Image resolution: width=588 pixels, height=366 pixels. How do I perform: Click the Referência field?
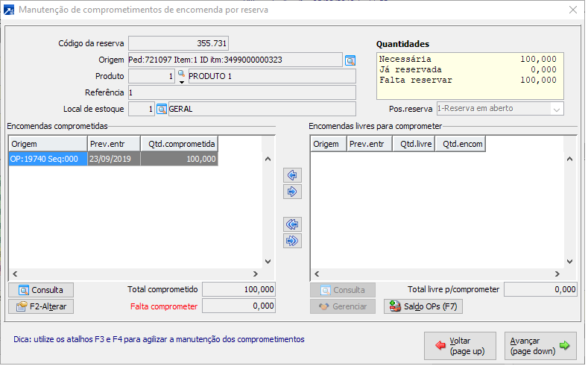point(242,92)
